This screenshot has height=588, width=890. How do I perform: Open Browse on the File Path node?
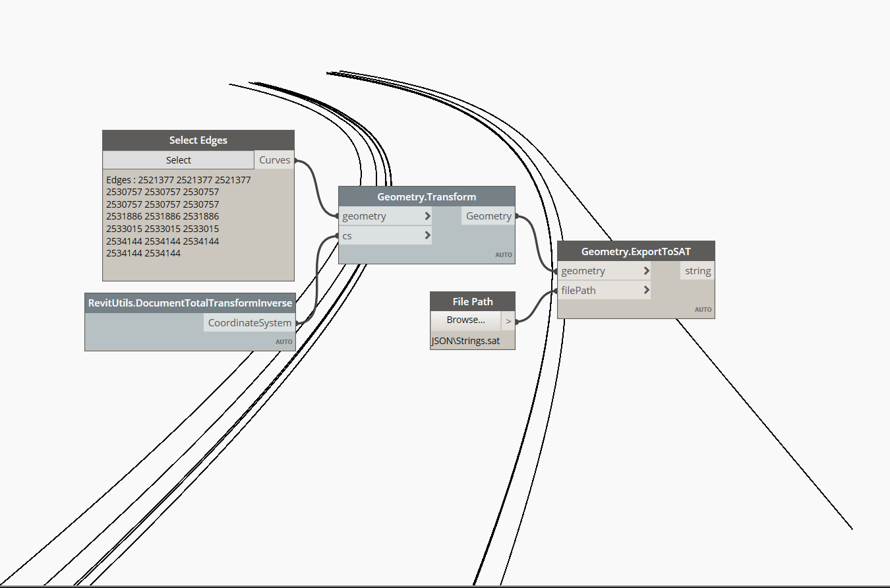click(x=465, y=320)
